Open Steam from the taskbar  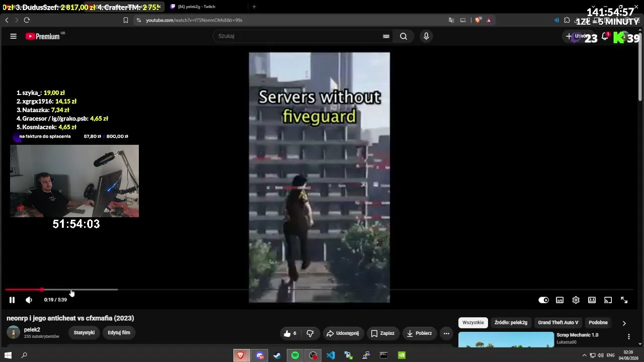(x=277, y=355)
